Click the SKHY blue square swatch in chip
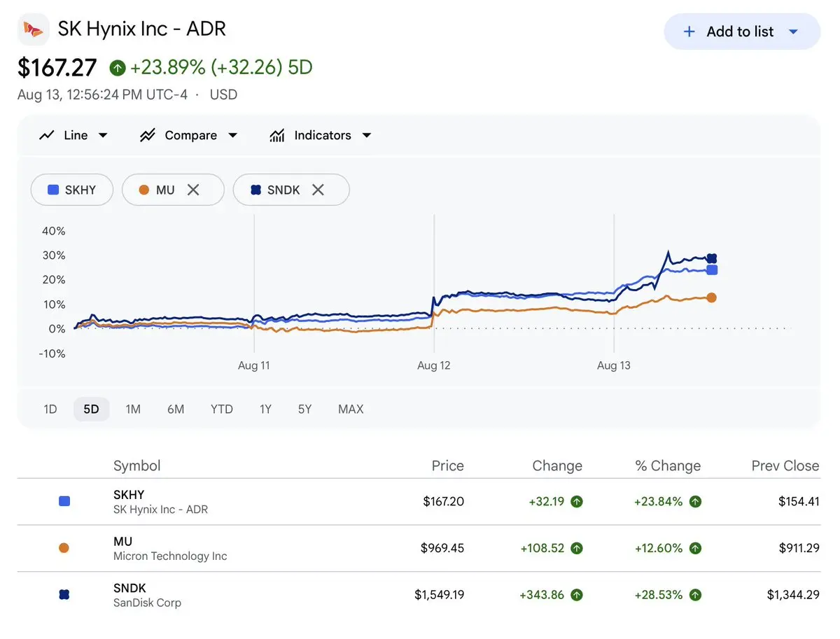 pos(52,190)
